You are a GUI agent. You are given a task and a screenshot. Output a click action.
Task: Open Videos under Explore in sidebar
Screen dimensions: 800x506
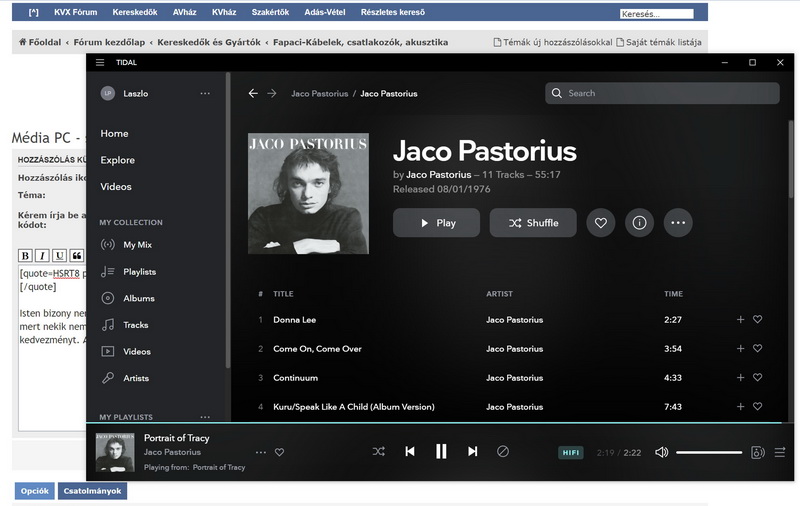point(116,187)
